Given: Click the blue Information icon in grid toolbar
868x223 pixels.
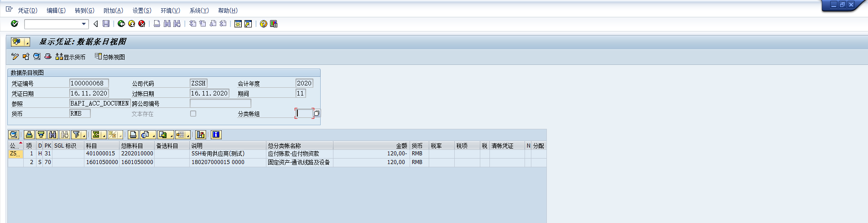Looking at the screenshot, I should pos(216,134).
